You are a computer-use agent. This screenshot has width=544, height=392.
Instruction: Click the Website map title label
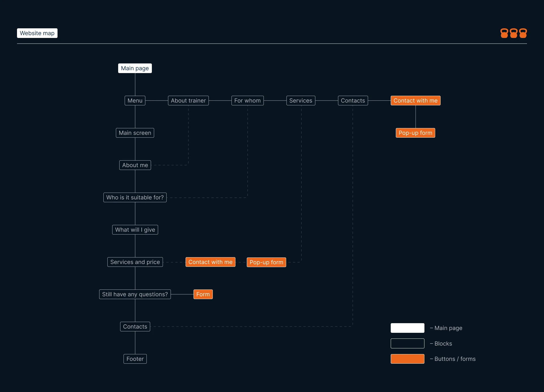point(37,33)
